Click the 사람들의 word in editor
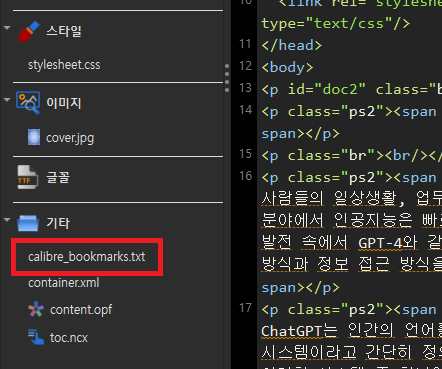 [292, 199]
